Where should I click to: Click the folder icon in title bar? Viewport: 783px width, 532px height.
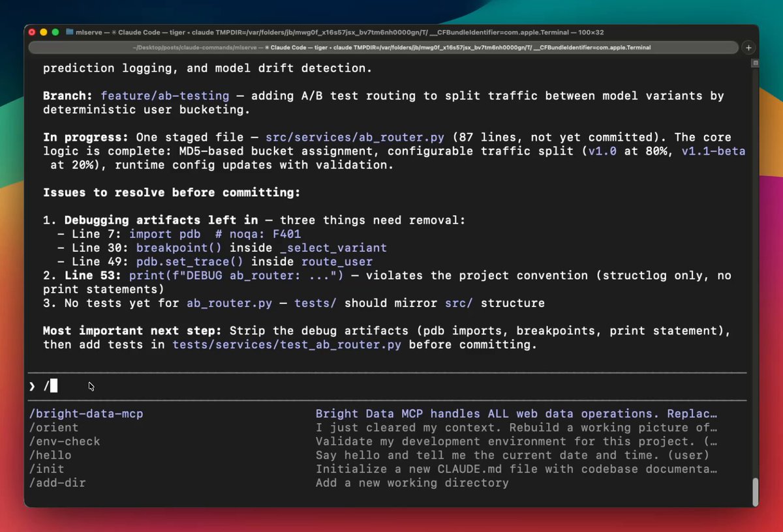70,32
